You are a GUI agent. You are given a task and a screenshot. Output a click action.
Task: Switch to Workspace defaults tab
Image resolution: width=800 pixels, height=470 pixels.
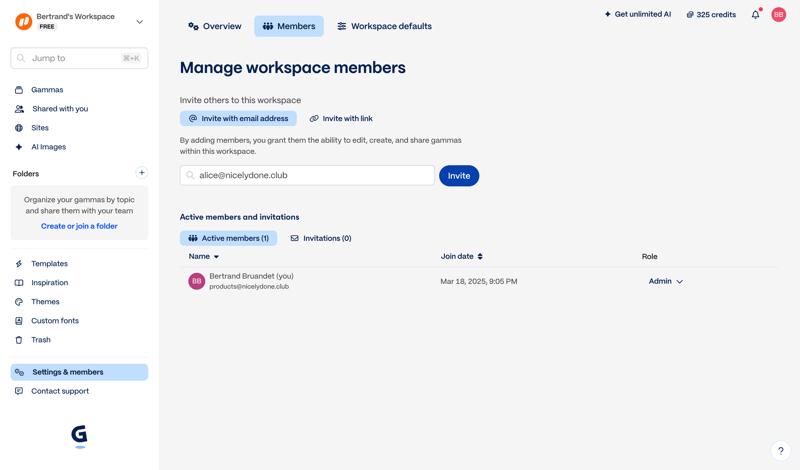coord(384,26)
